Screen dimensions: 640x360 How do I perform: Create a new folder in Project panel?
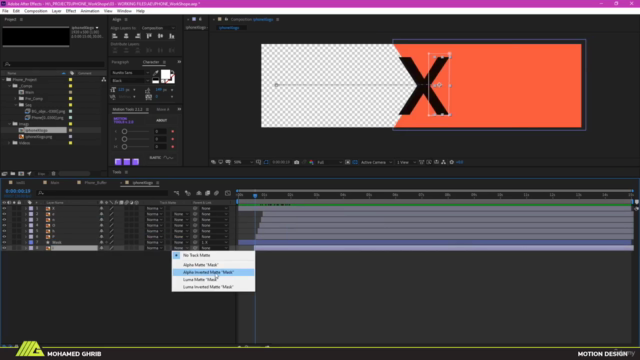(13, 173)
